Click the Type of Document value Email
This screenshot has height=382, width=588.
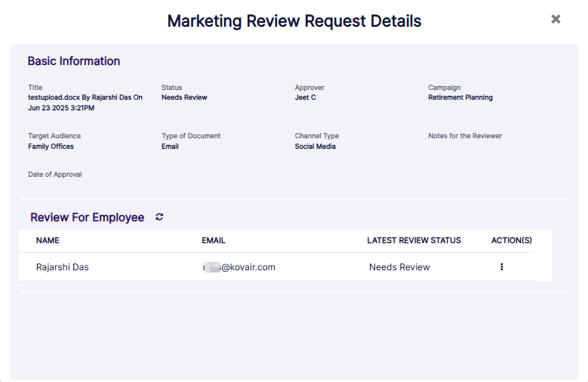click(170, 146)
